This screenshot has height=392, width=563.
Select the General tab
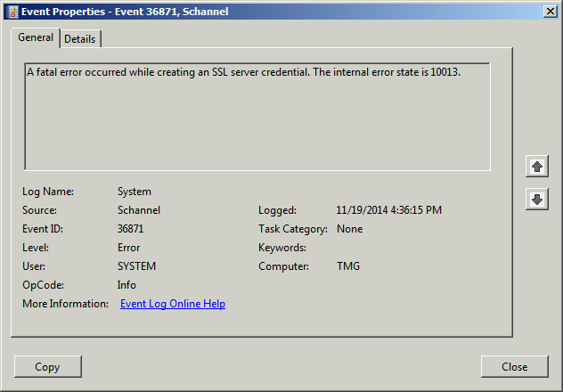(x=36, y=38)
